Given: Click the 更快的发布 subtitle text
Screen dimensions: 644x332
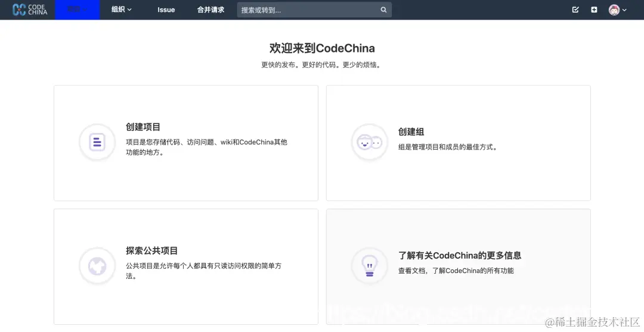Looking at the screenshot, I should tap(322, 65).
